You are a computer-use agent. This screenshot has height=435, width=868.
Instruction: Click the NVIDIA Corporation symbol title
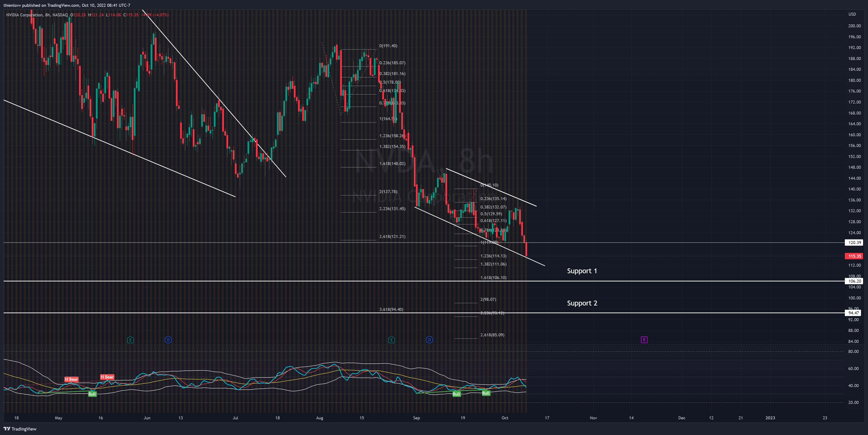coord(24,15)
